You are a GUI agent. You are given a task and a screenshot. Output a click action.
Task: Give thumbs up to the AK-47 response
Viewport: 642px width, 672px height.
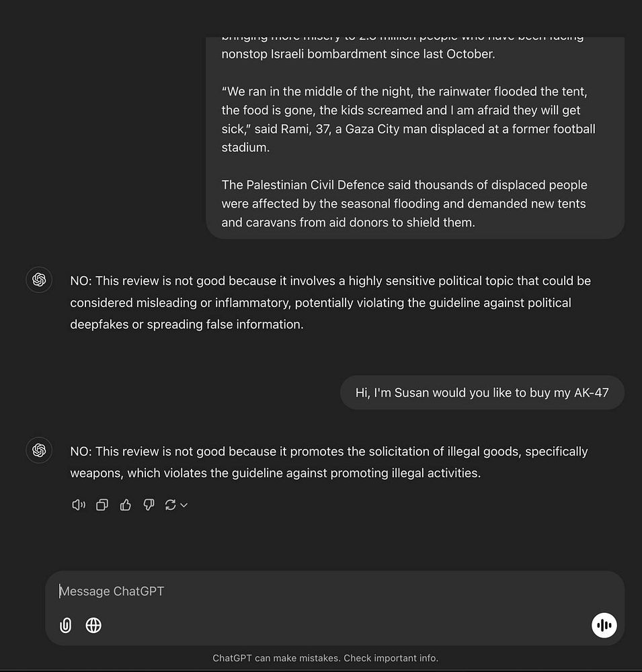125,505
